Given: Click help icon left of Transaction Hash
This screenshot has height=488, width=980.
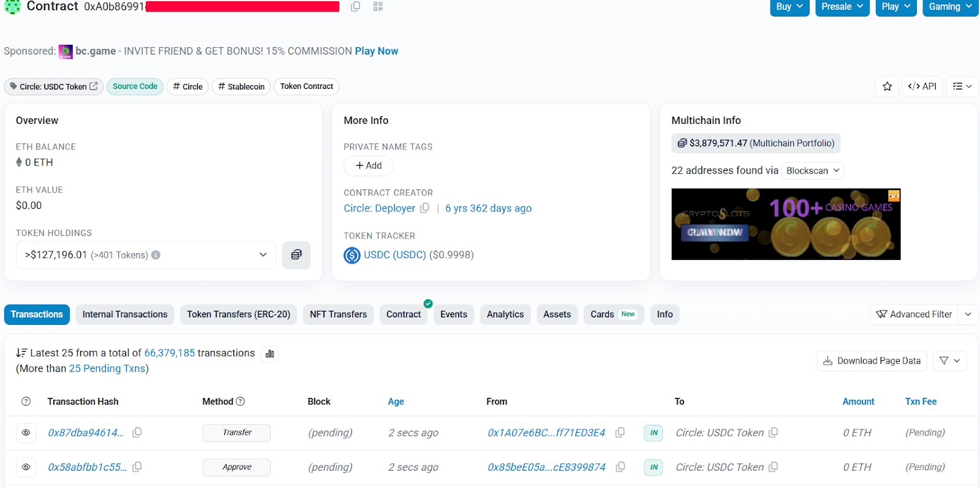Looking at the screenshot, I should (26, 402).
